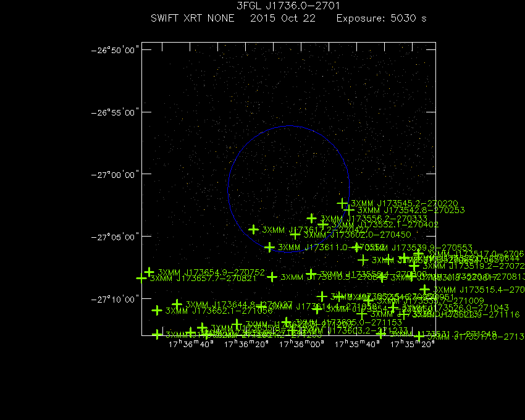The width and height of the screenshot is (525, 420).
Task: Click the cross marker for 3XMM J173657.7-270821
Action: tap(141, 278)
